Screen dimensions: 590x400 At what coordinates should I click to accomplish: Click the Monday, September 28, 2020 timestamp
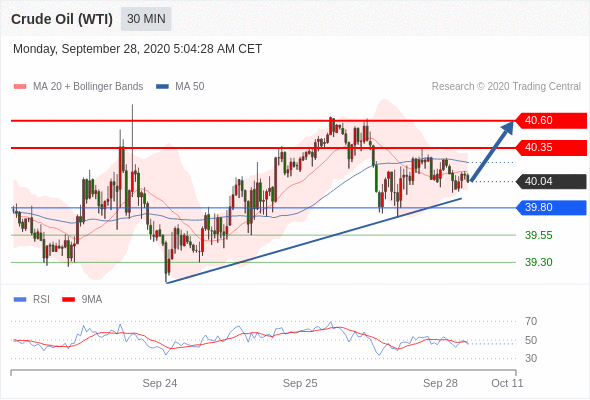click(137, 49)
